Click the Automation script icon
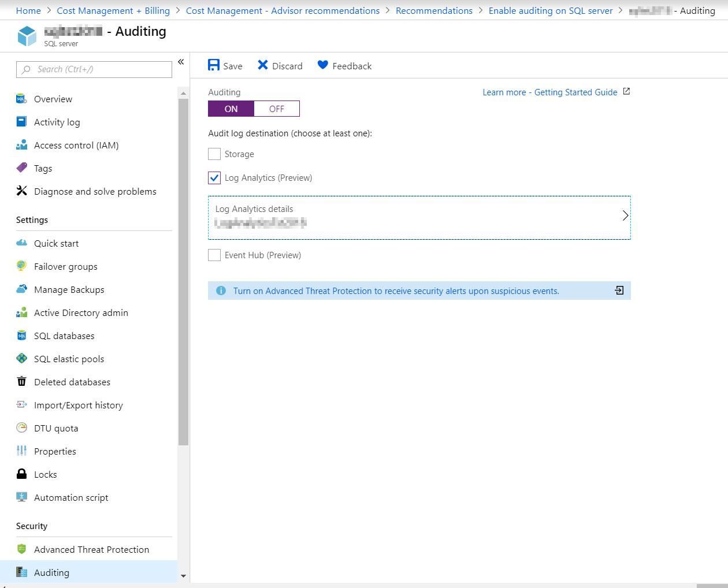Image resolution: width=728 pixels, height=588 pixels. pyautogui.click(x=21, y=497)
